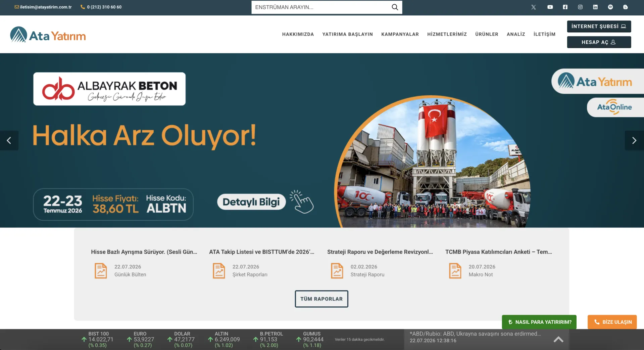Open the Spotify icon
This screenshot has height=350, width=644.
pyautogui.click(x=610, y=7)
